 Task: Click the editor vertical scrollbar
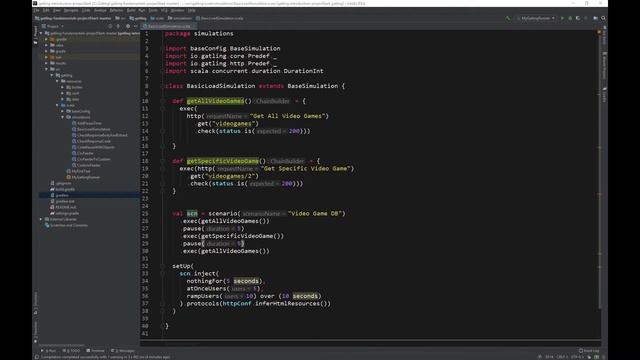[x=599, y=171]
